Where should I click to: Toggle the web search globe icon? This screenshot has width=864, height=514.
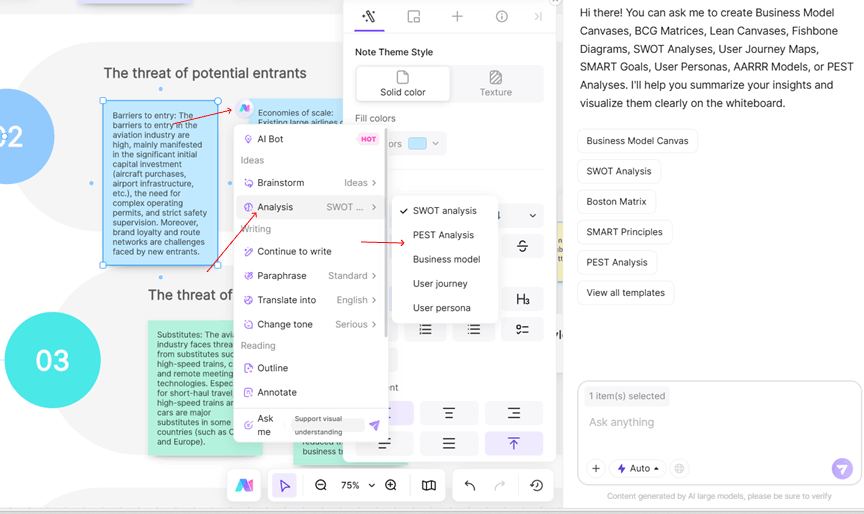coord(679,468)
